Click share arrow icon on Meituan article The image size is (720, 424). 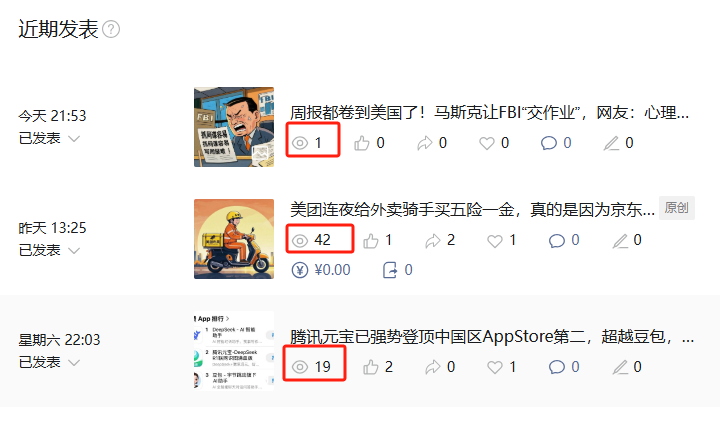[x=433, y=240]
